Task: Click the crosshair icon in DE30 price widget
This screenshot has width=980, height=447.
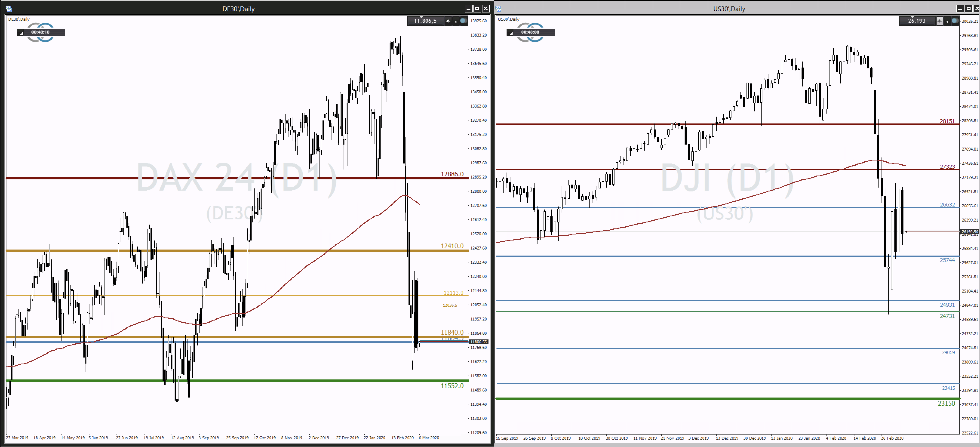Action: coord(448,21)
